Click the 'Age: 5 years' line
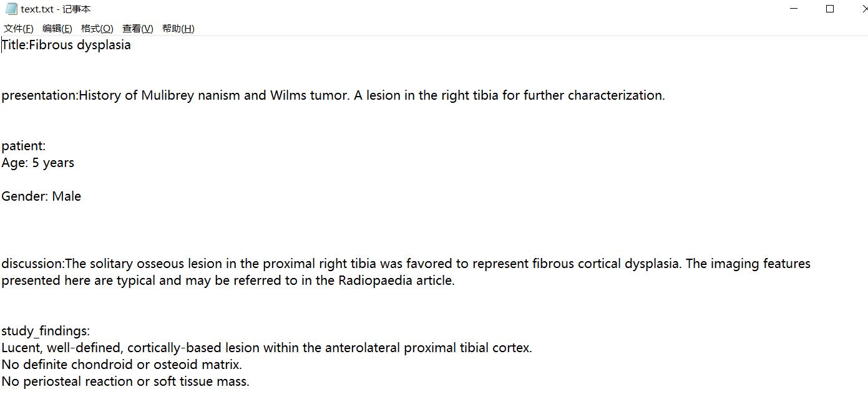This screenshot has height=407, width=868. tap(37, 163)
